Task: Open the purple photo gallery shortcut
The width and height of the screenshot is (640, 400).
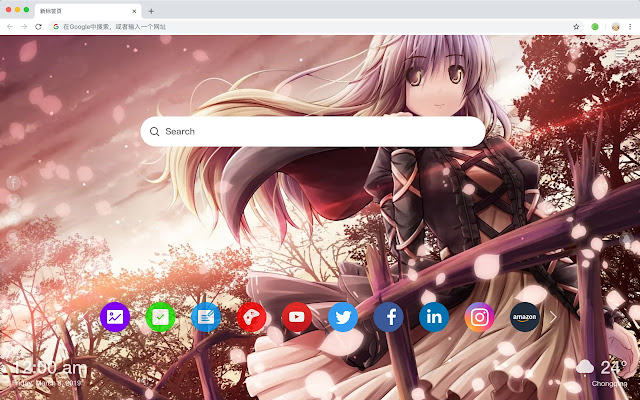Action: coord(115,317)
